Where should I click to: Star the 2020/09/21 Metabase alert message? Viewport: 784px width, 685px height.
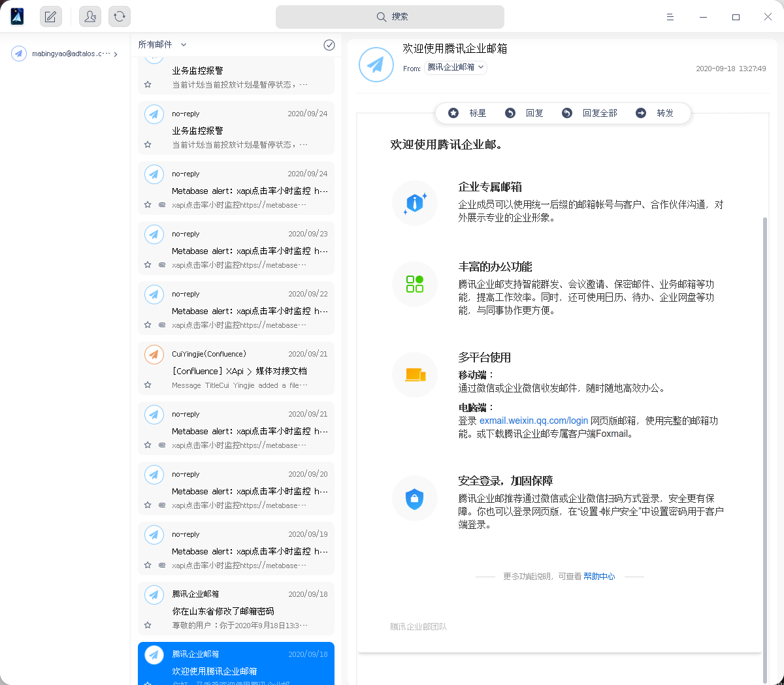click(148, 445)
